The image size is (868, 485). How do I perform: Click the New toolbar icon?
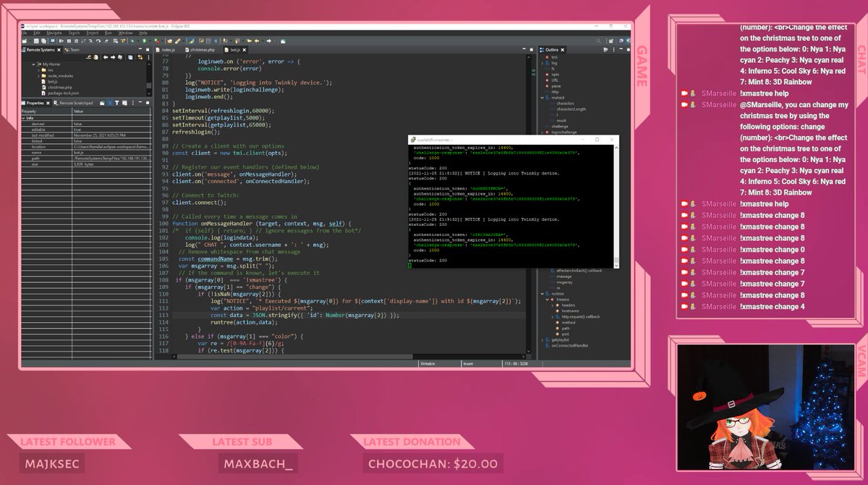pos(24,41)
